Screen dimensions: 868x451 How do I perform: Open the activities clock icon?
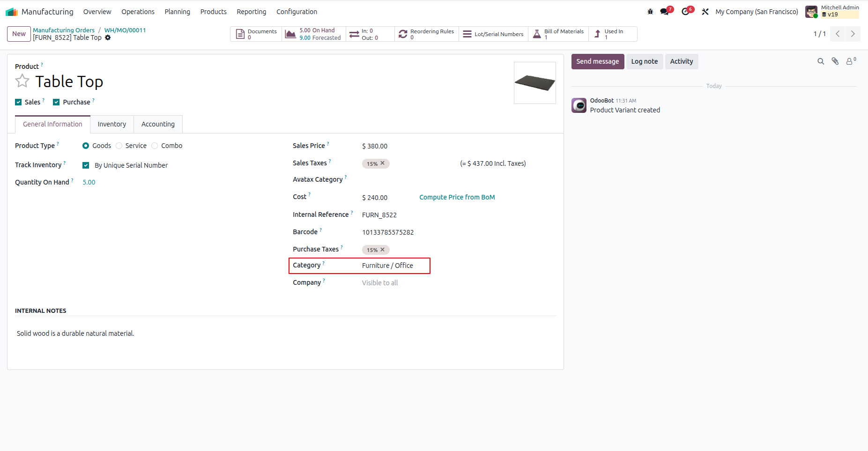click(685, 12)
